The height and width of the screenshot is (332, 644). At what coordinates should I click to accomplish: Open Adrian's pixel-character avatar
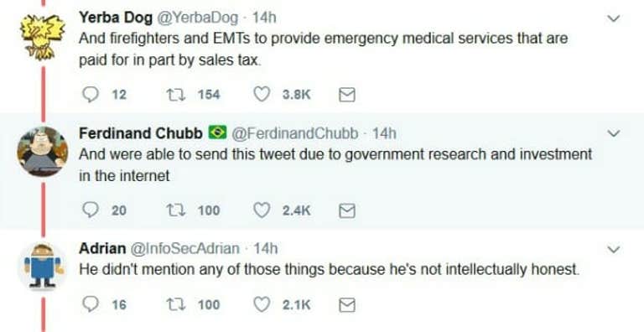(x=43, y=265)
